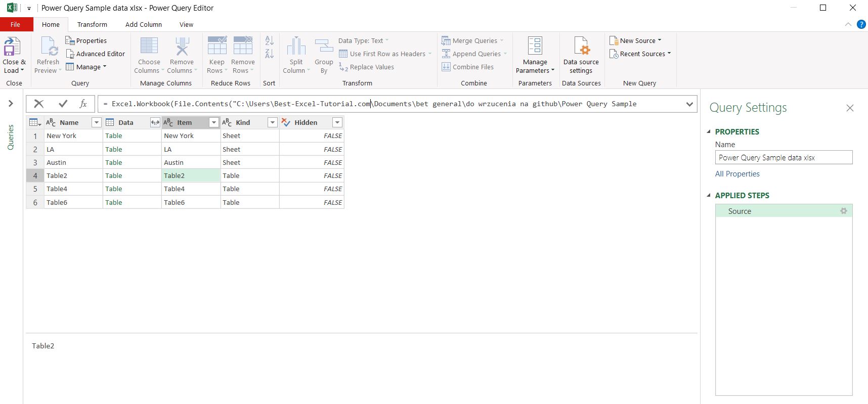Open the Advanced Editor
The image size is (868, 404).
point(95,54)
